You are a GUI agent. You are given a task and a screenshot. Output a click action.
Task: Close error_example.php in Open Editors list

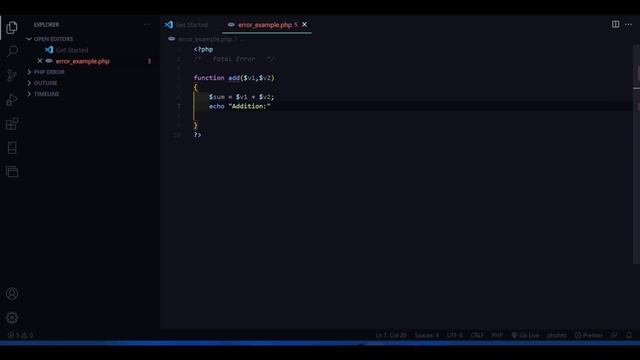tap(40, 61)
